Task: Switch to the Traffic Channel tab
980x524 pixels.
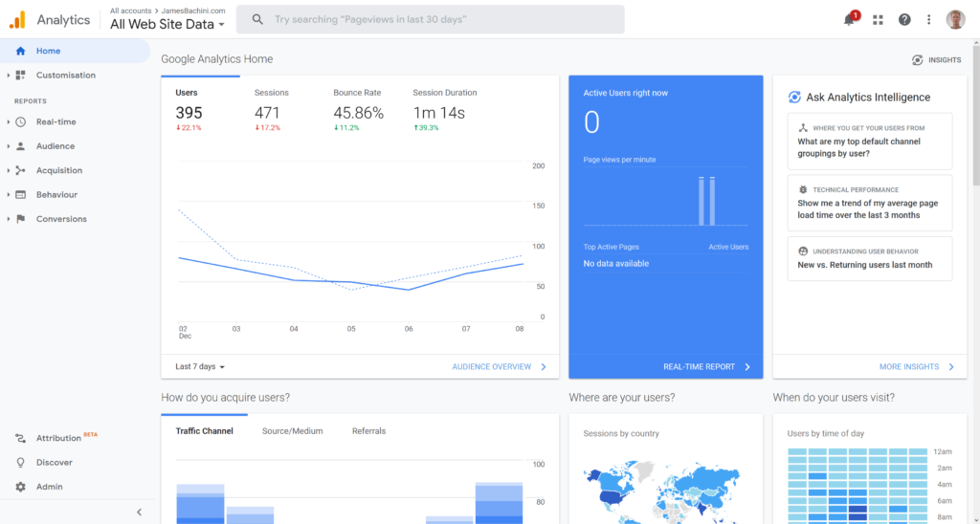Action: (205, 431)
